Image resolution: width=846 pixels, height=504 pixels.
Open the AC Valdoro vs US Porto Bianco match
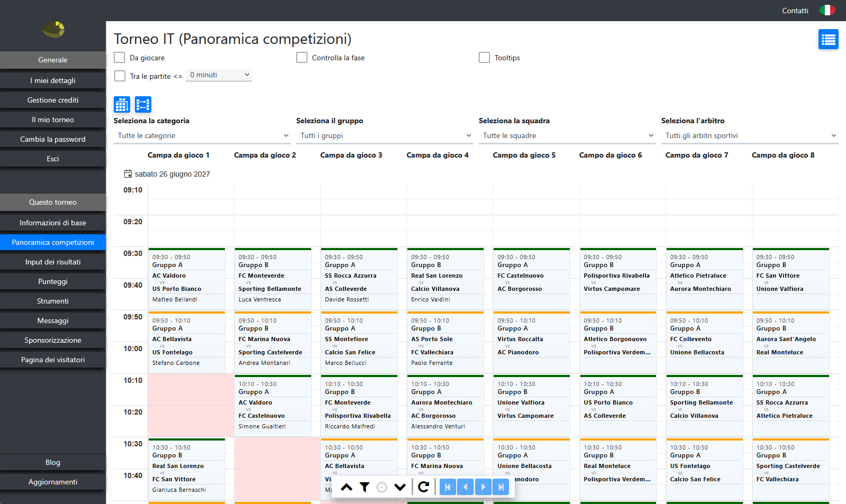click(187, 279)
